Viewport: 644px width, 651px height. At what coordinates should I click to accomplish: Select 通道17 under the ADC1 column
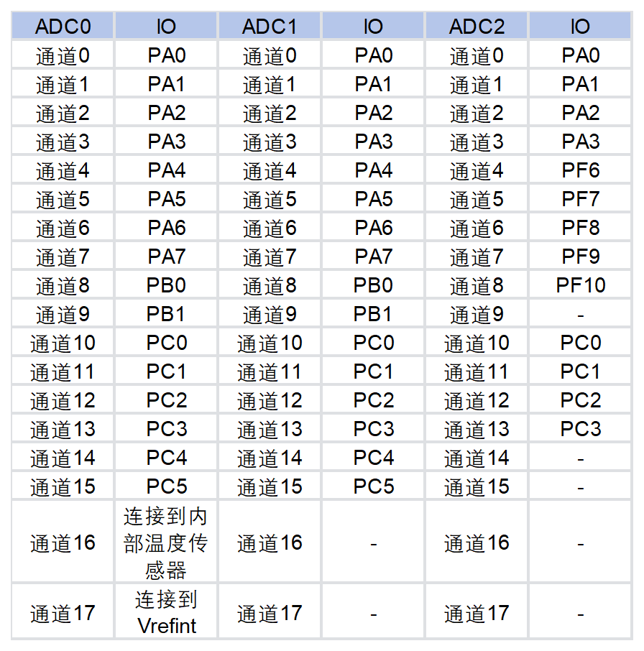[270, 611]
